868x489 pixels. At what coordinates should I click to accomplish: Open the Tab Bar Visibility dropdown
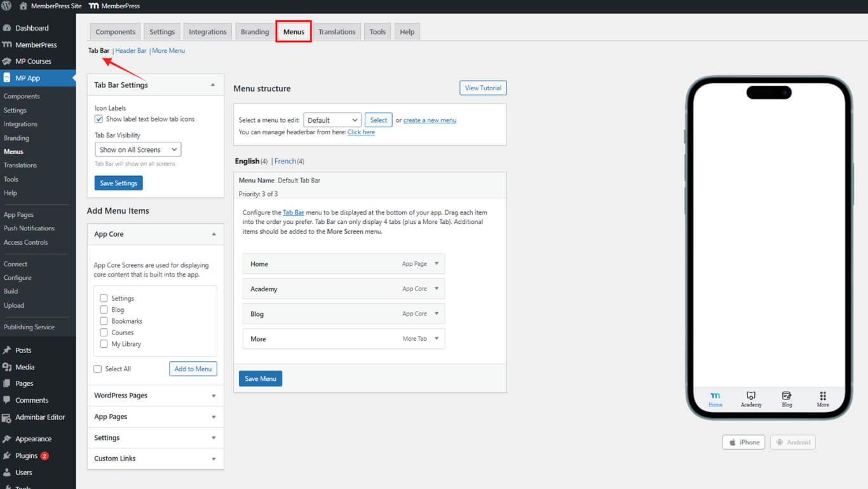138,149
